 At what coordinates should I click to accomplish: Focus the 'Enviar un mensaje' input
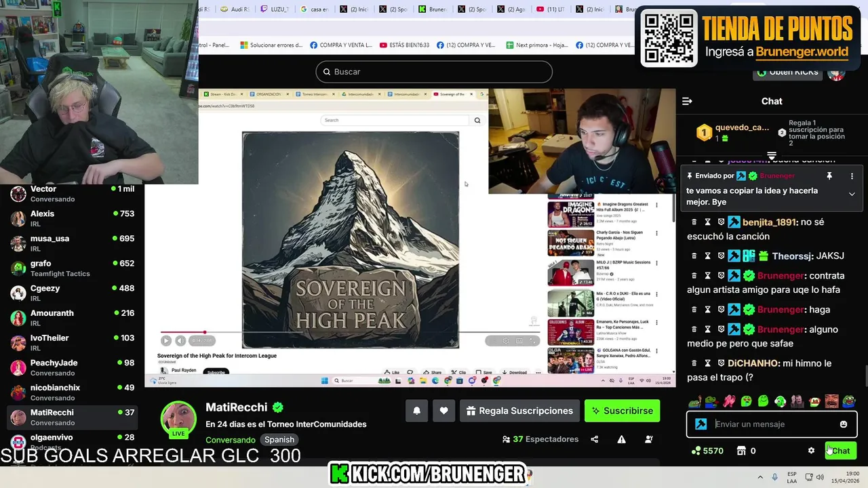[x=772, y=424]
